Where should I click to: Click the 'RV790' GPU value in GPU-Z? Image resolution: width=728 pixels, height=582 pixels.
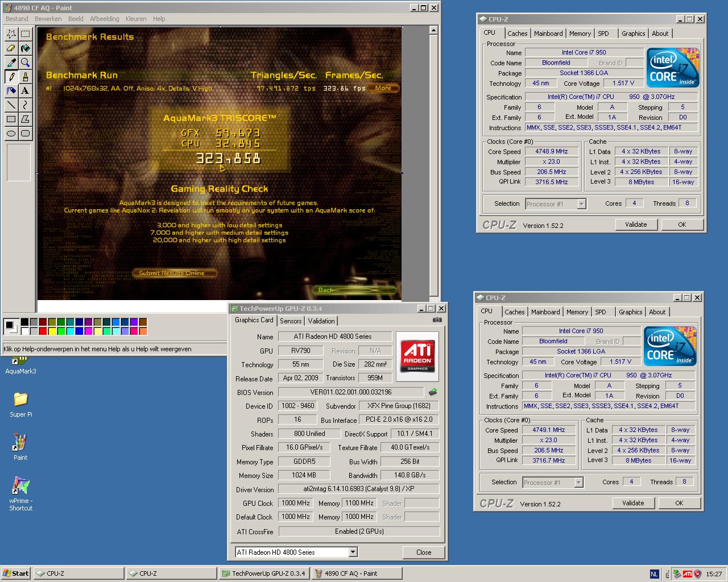point(300,351)
